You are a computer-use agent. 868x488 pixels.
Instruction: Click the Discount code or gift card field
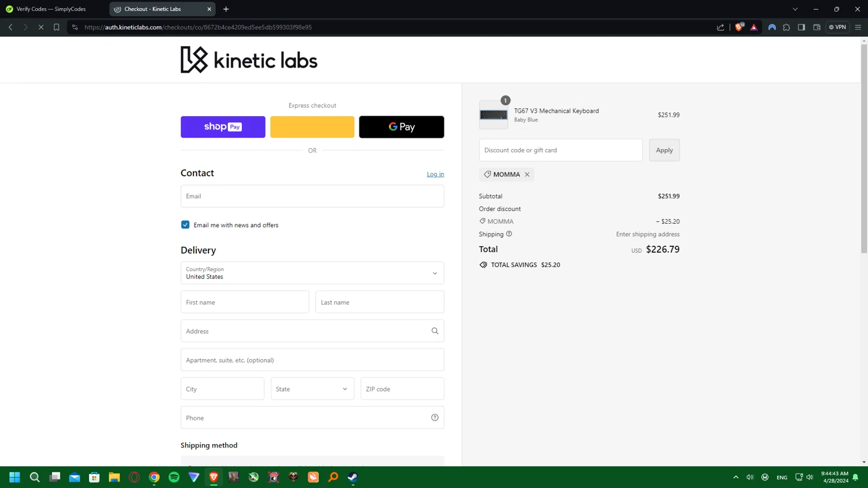[x=561, y=150]
